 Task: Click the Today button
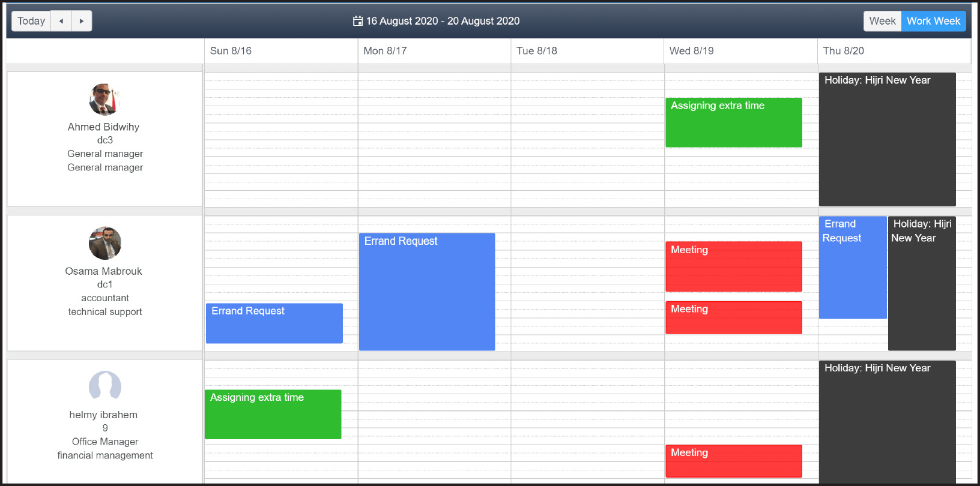click(x=31, y=21)
